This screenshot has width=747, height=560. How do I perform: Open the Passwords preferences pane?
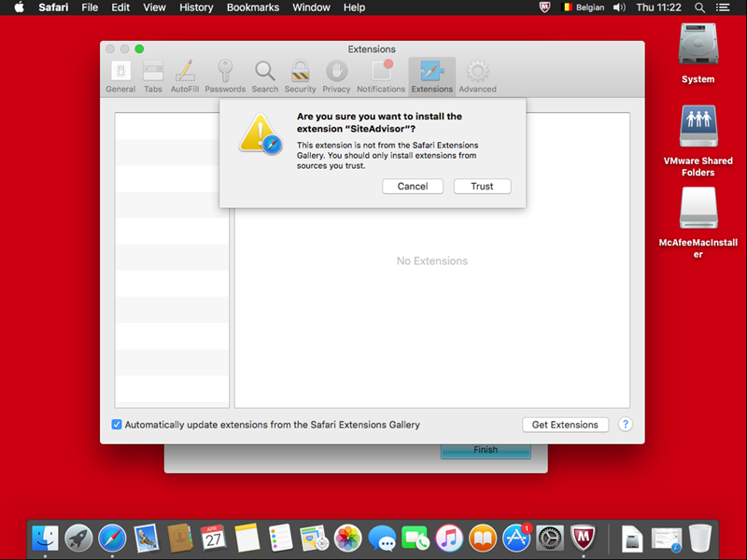225,77
